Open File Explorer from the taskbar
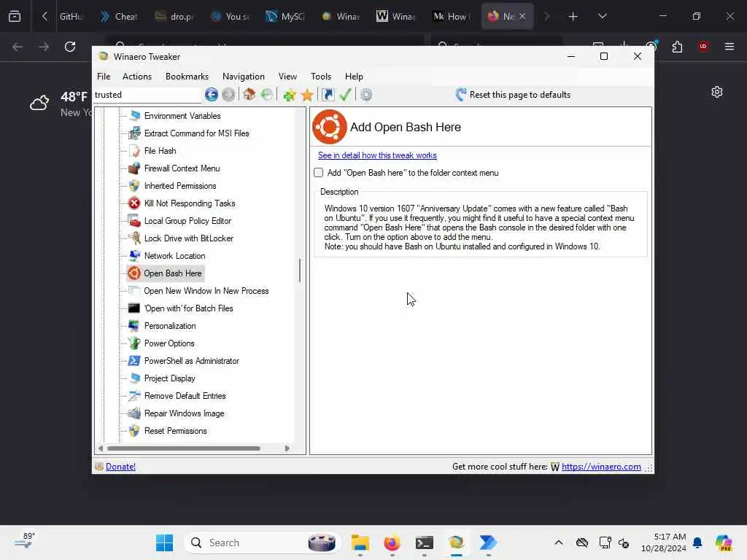This screenshot has width=747, height=560. point(360,542)
